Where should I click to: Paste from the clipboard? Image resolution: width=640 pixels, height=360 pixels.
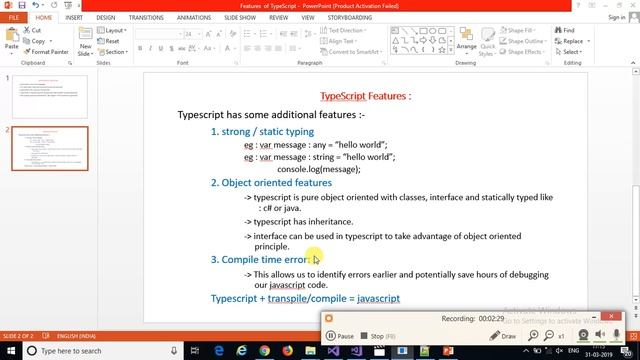pos(11,41)
